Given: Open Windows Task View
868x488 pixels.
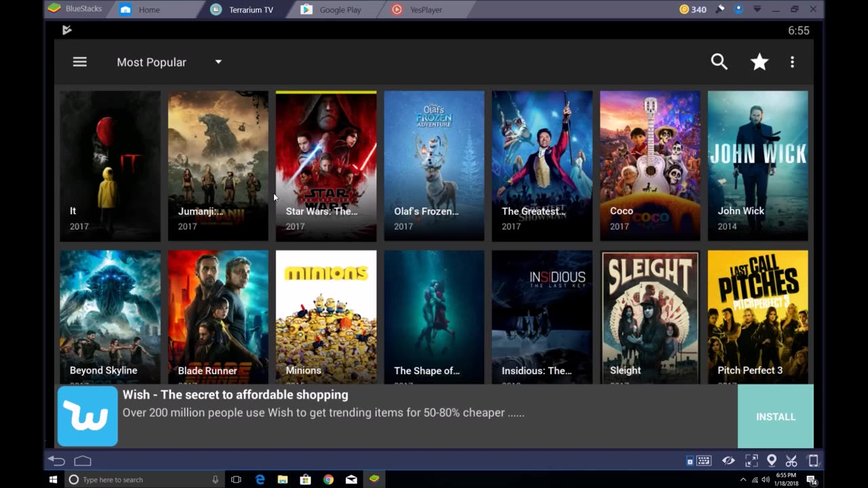Looking at the screenshot, I should pos(236,479).
